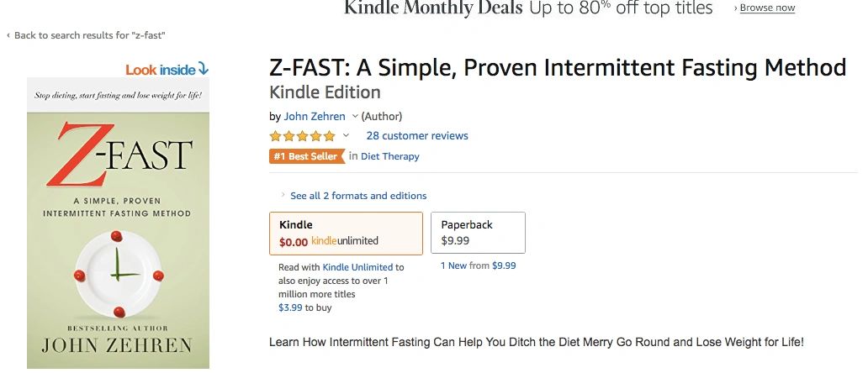Select the Kindle format option
This screenshot has height=373, width=868.
pos(346,233)
